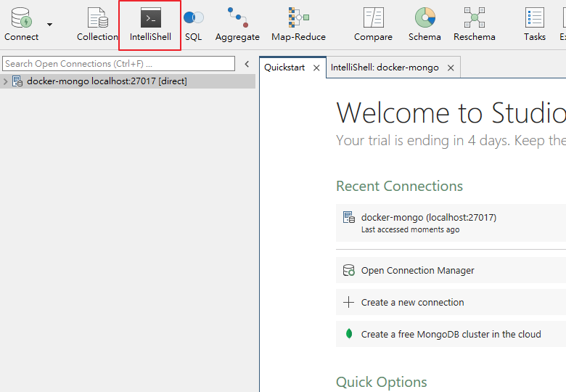Click 'Last accessed moments ago' text
Viewport: 566px width, 392px height.
click(x=411, y=229)
